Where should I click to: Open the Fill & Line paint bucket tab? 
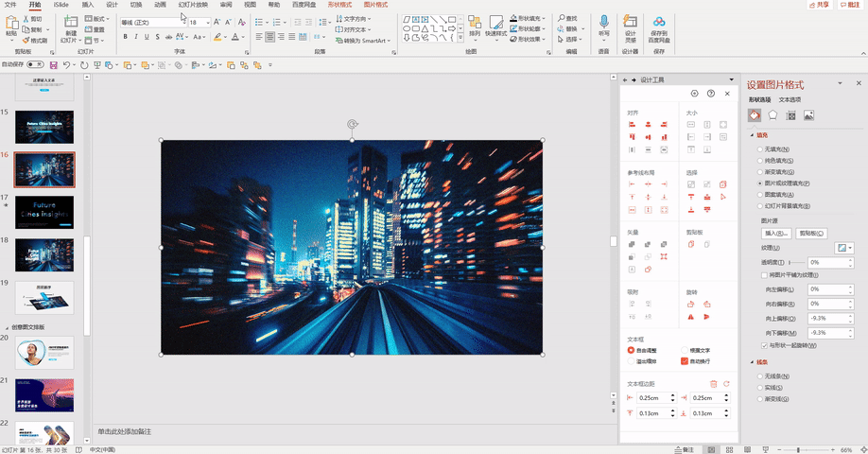[755, 115]
